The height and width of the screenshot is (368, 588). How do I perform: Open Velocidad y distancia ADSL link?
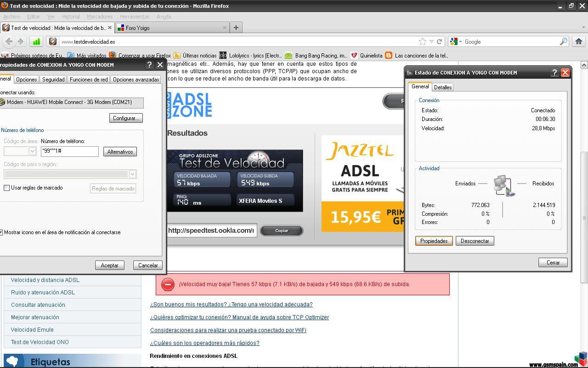pos(45,280)
